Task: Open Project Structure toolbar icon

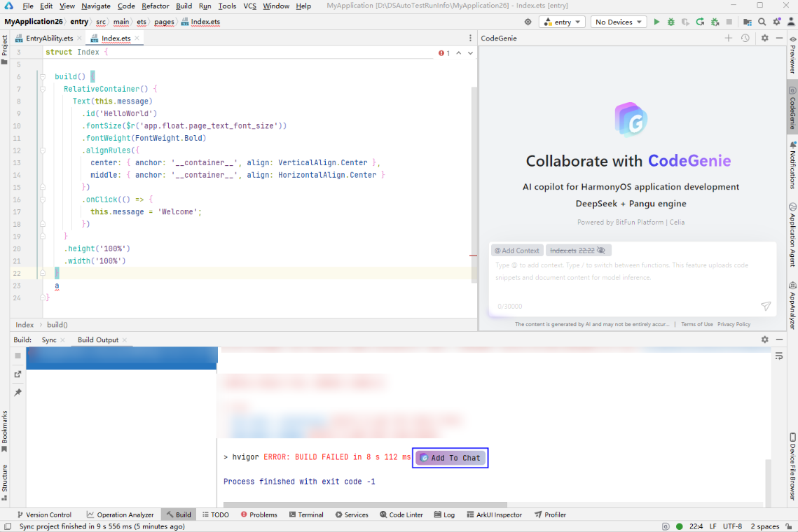Action: click(747, 22)
